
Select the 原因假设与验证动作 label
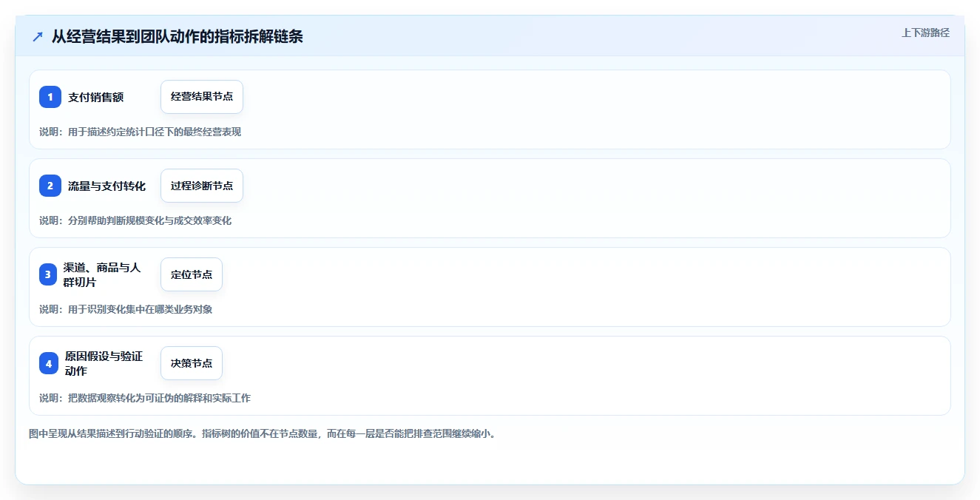[104, 363]
